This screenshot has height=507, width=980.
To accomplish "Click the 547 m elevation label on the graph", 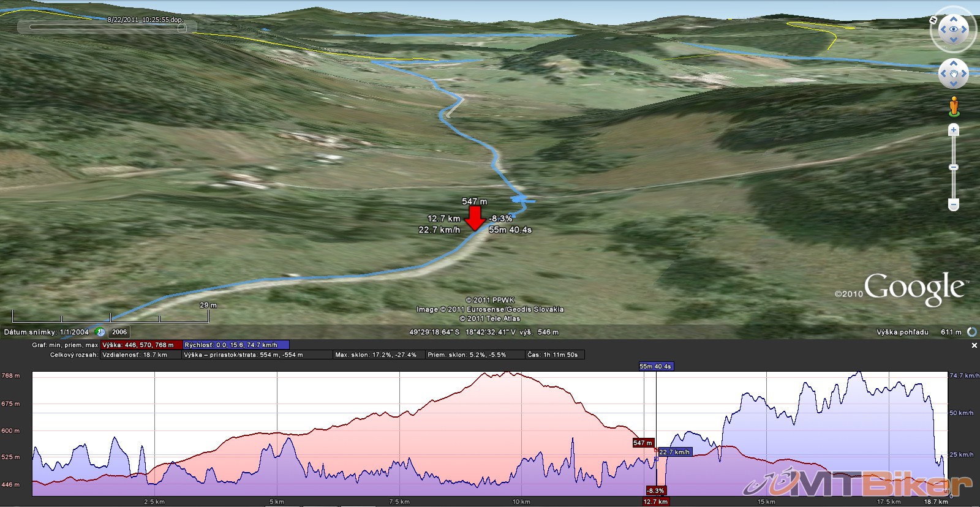I will coord(643,443).
